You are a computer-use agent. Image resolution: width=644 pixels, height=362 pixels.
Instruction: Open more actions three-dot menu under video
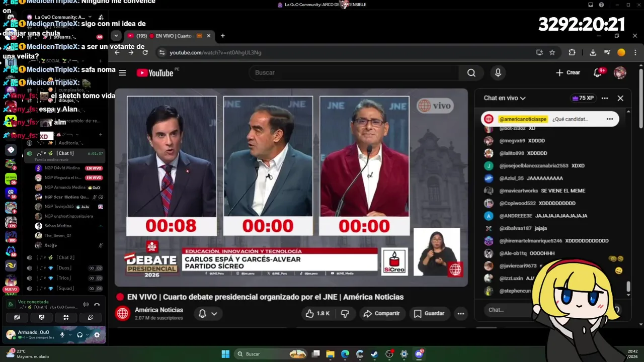(460, 314)
